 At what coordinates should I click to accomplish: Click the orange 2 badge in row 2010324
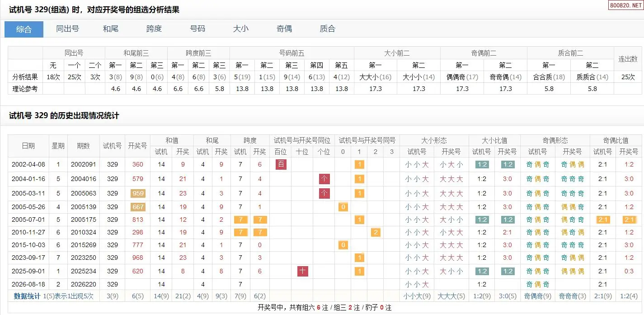point(375,232)
